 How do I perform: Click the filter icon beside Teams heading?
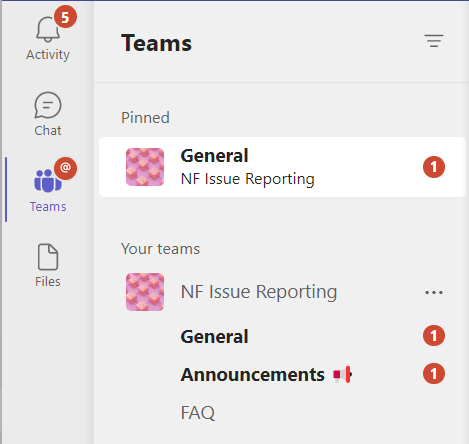click(434, 41)
